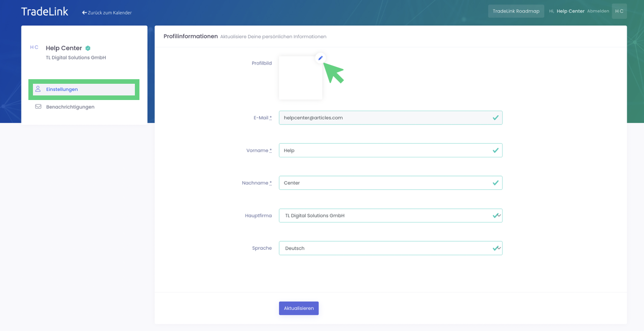Click the green verified badge beside Help Center
This screenshot has height=331, width=644.
click(x=88, y=48)
